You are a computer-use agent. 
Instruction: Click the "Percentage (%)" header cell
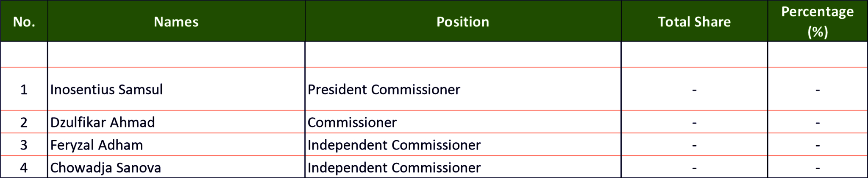coord(817,21)
